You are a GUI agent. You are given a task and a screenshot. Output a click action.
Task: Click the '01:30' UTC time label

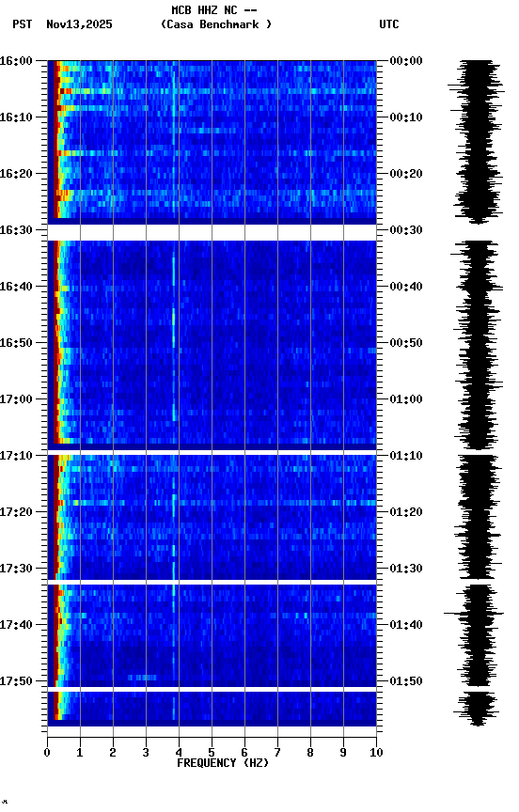coord(406,570)
